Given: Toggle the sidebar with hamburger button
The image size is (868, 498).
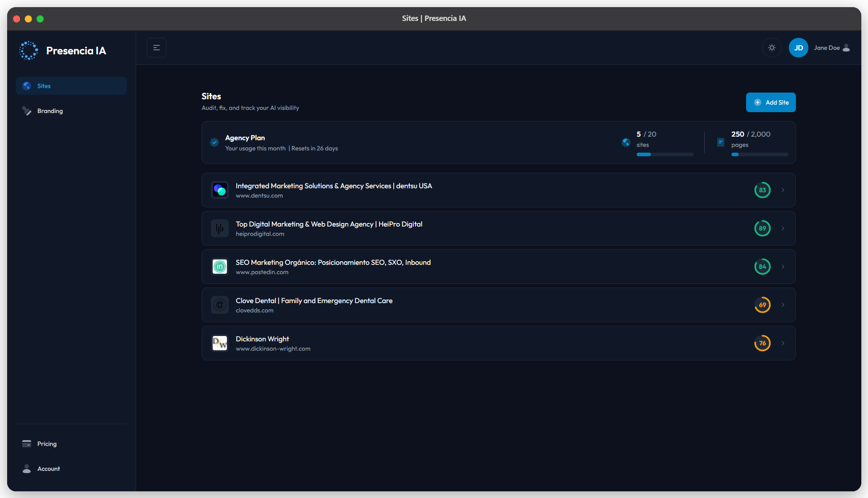Looking at the screenshot, I should pyautogui.click(x=157, y=48).
